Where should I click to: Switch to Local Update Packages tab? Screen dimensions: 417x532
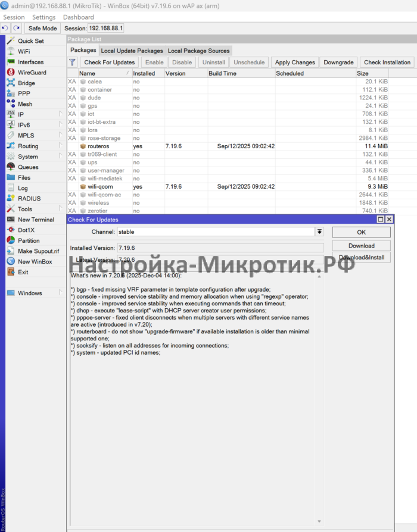tap(132, 51)
